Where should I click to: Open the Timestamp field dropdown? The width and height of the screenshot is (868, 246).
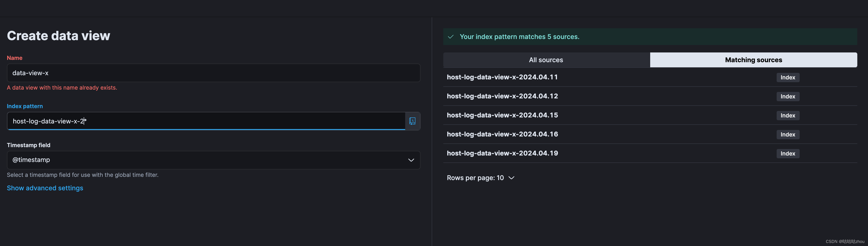213,160
